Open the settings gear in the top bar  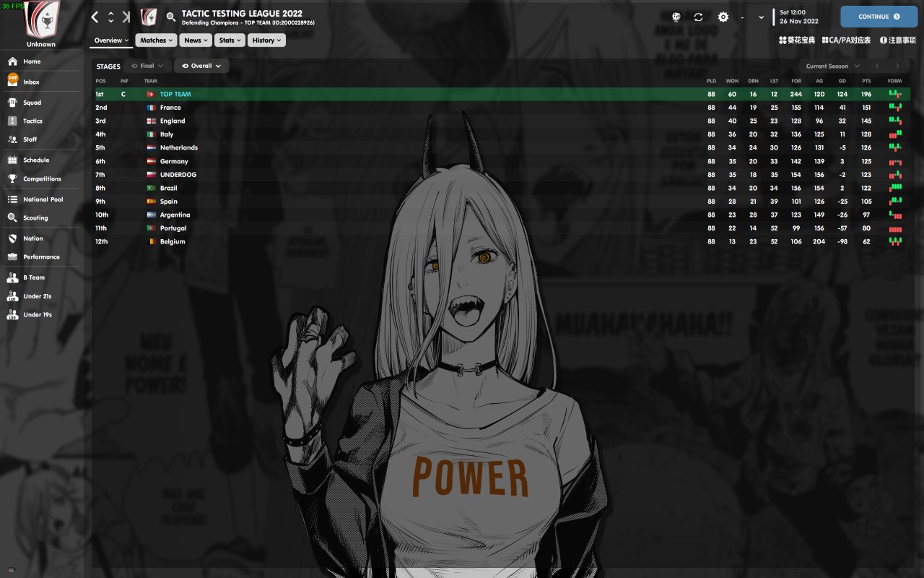point(723,17)
